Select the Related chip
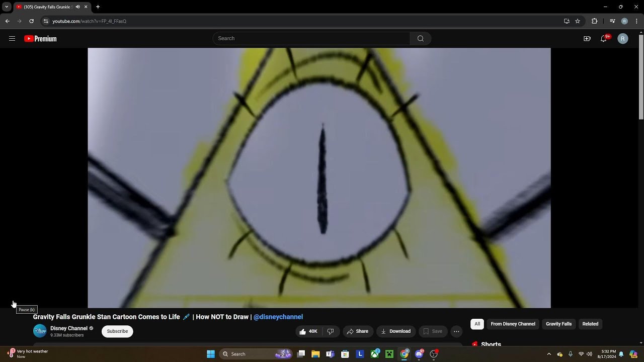 tap(590, 324)
